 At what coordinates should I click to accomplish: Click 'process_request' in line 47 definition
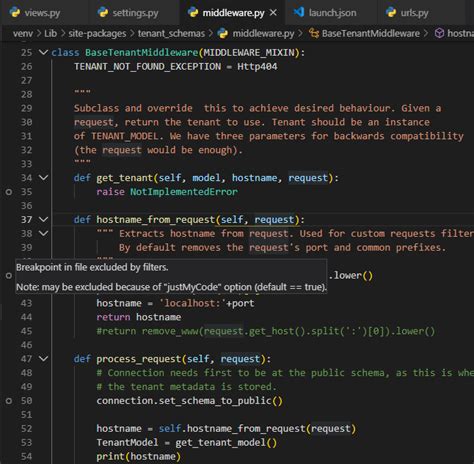tap(139, 359)
